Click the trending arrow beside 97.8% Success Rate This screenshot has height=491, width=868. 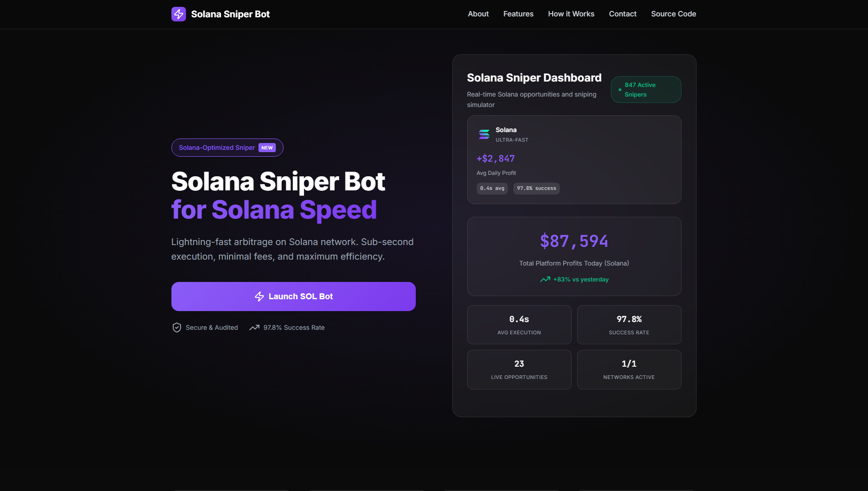[254, 327]
